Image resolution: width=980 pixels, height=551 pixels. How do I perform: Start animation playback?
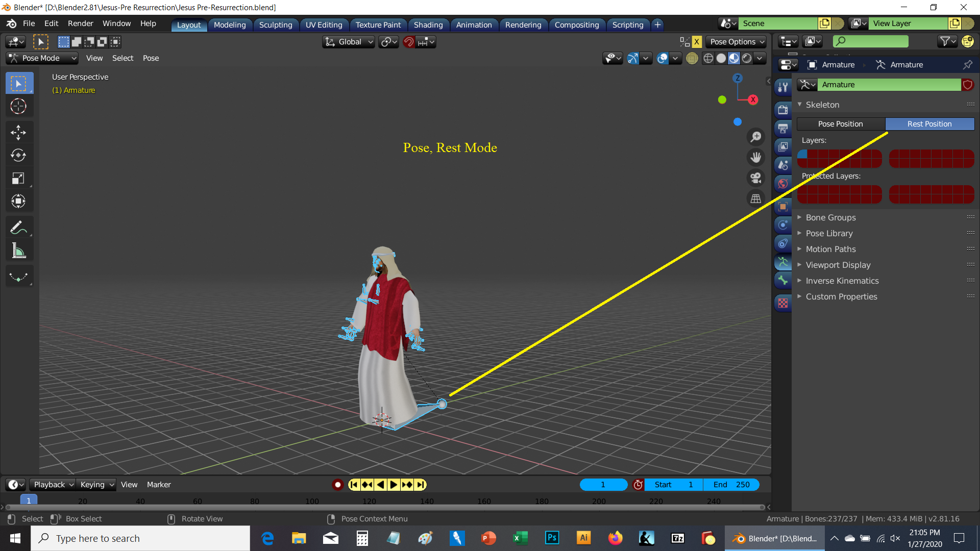coord(394,485)
